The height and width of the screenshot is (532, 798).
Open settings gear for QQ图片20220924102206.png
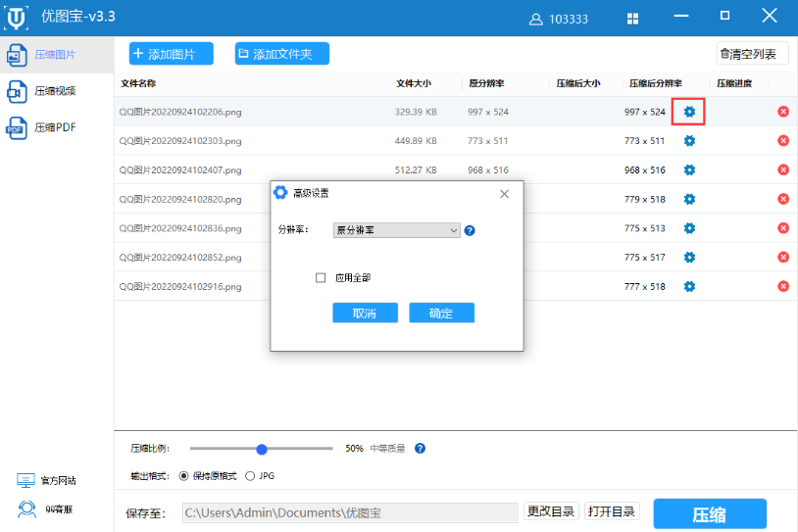pyautogui.click(x=689, y=112)
